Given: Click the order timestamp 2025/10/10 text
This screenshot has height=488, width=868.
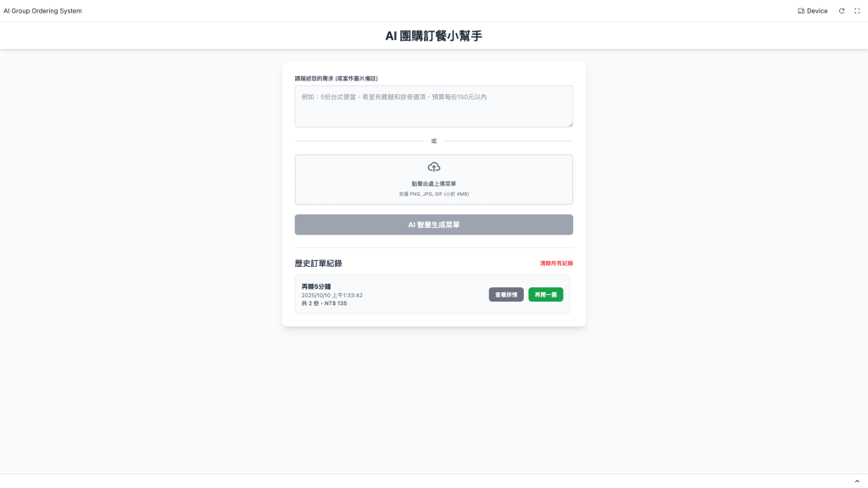Looking at the screenshot, I should coord(332,296).
